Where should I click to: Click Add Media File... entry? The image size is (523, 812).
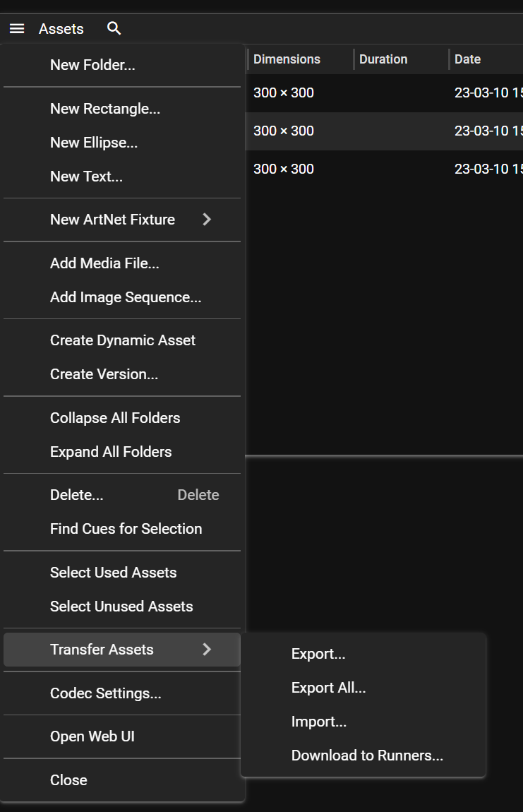pyautogui.click(x=122, y=263)
